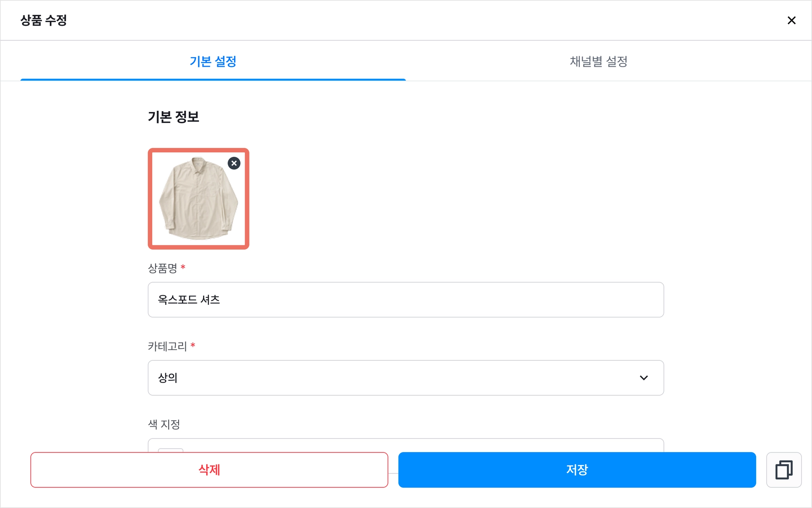Screen dimensions: 812x508
Task: Click the 카테고리 field label
Action: click(x=167, y=346)
